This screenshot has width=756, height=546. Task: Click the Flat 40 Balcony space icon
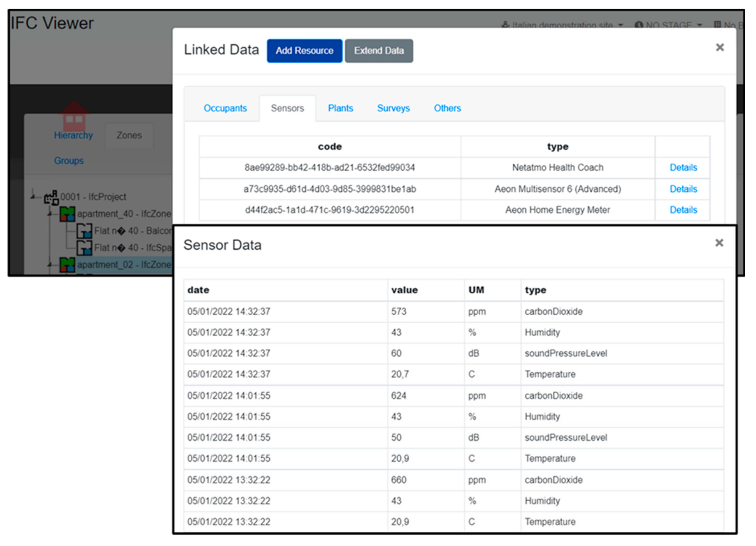[x=84, y=231]
